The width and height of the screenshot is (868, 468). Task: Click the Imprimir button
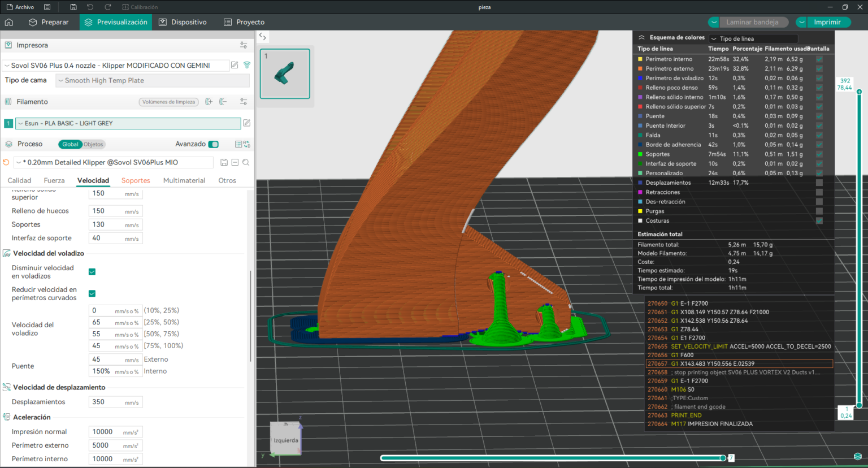coord(827,22)
